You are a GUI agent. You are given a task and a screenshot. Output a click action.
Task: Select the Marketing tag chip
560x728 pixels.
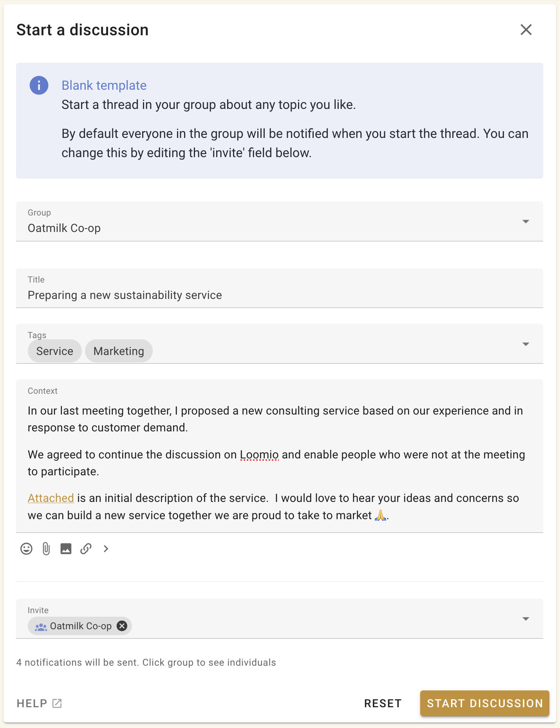(x=119, y=351)
